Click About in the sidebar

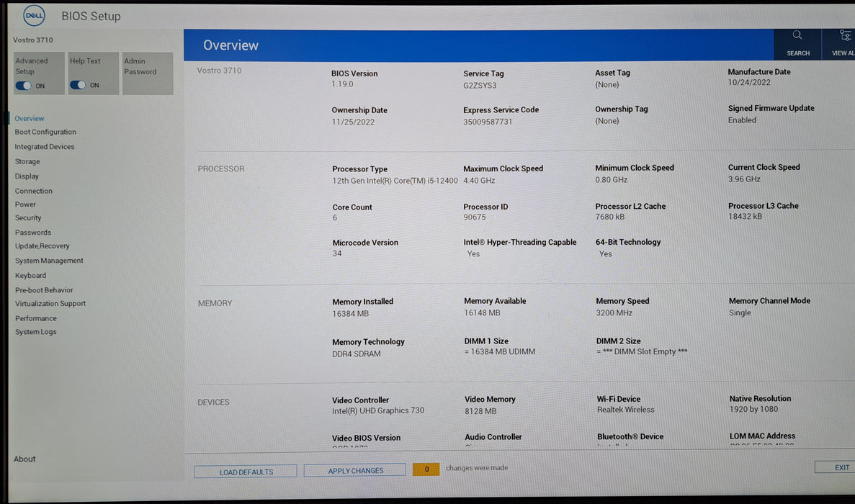[24, 459]
